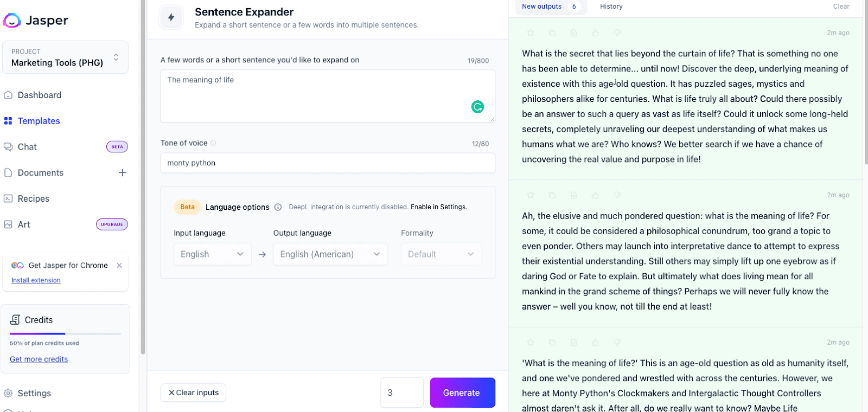Click the Clear outputs link

pyautogui.click(x=841, y=7)
